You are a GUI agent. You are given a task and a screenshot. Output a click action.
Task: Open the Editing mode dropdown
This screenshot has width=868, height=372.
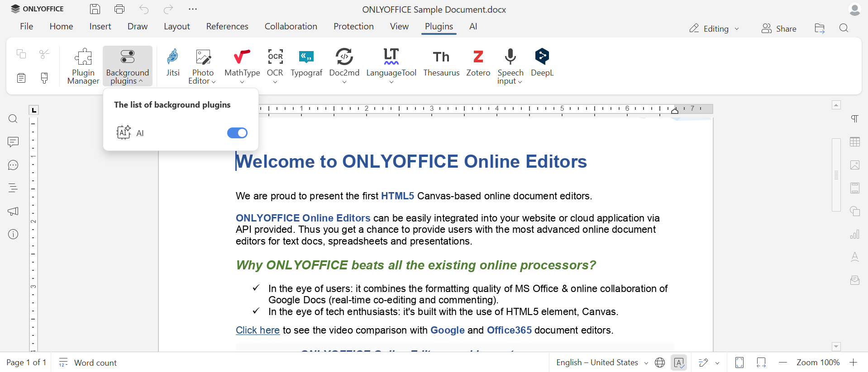click(714, 28)
